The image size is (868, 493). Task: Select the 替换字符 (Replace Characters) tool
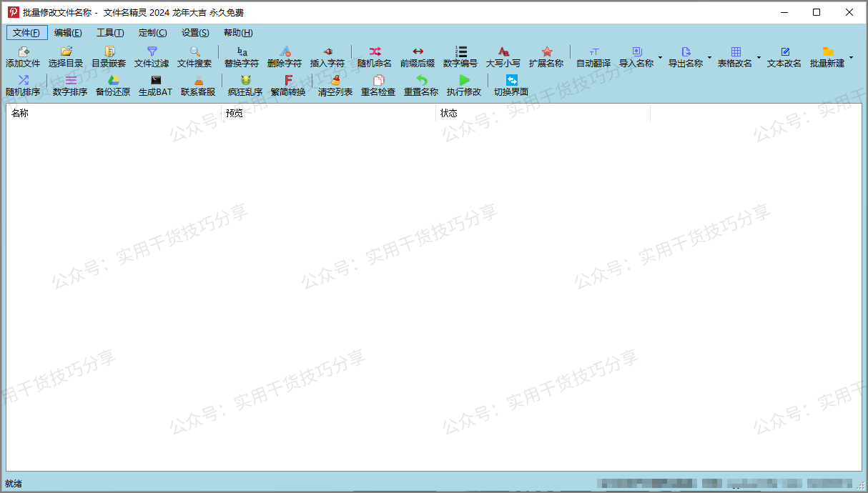242,57
